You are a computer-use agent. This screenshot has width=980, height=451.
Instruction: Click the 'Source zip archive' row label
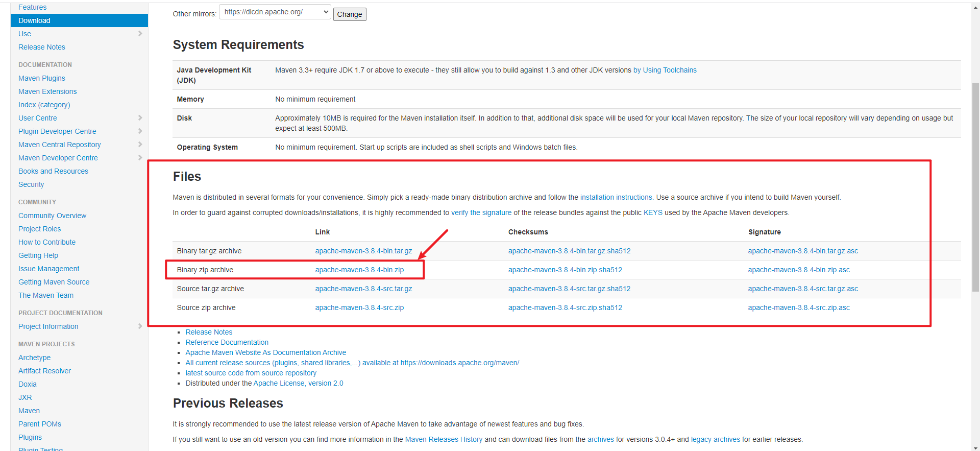pyautogui.click(x=206, y=307)
